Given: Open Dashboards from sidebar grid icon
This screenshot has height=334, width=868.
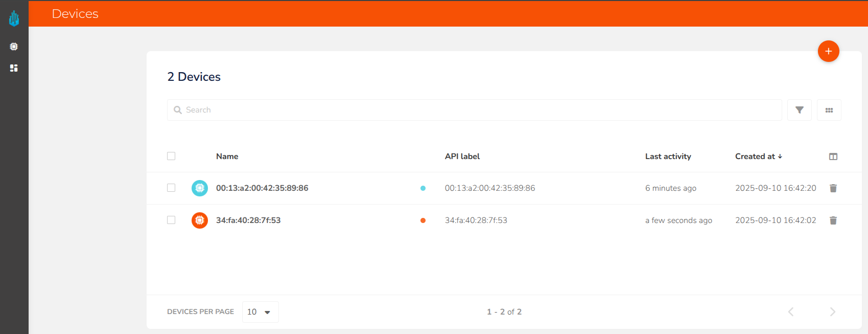Looking at the screenshot, I should coord(14,68).
